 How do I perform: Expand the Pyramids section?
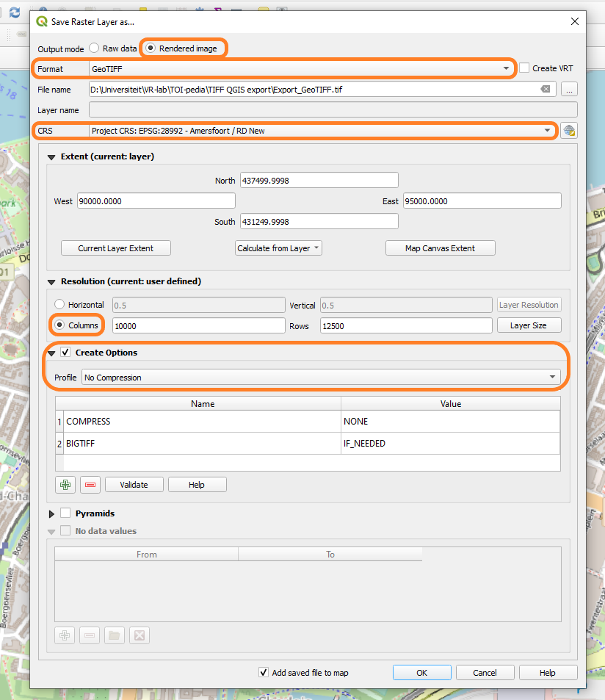[x=51, y=513]
